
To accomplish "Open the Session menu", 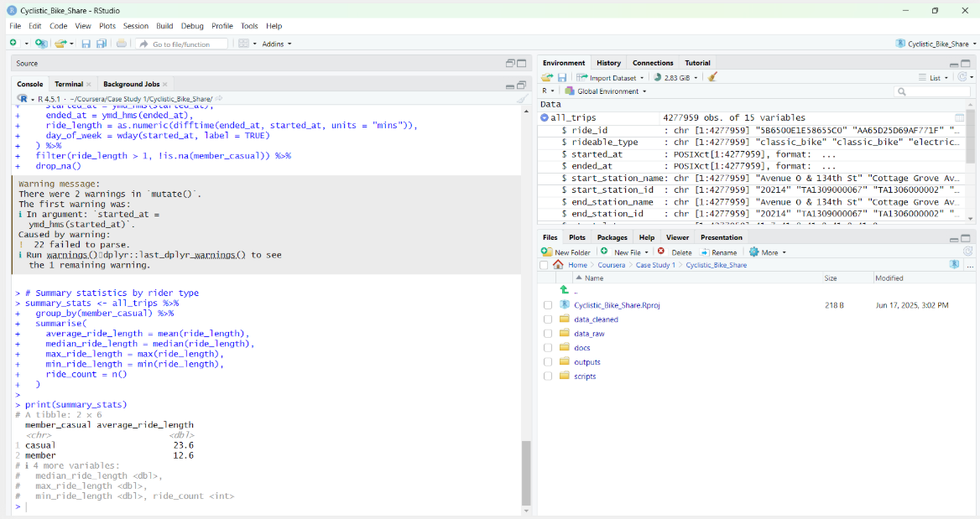I will [x=135, y=26].
